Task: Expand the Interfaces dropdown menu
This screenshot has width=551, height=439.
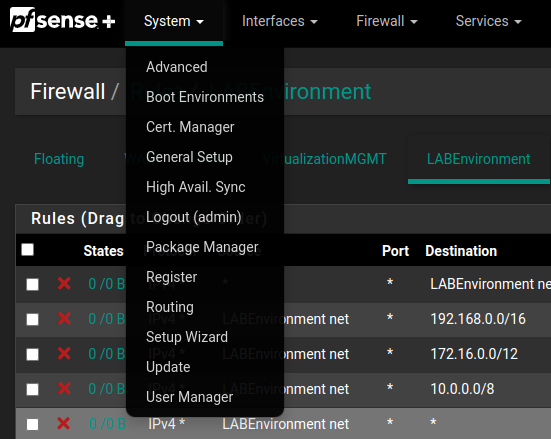Action: click(x=280, y=21)
